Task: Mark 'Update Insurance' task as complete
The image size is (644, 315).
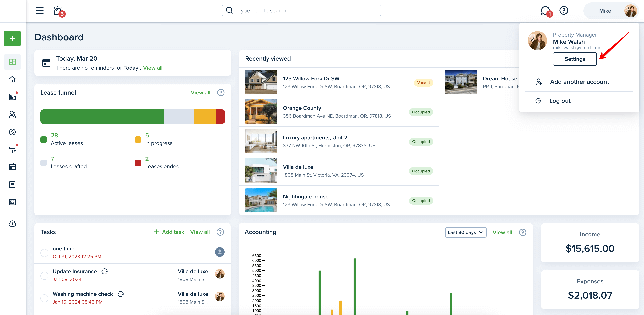Action: pos(44,275)
